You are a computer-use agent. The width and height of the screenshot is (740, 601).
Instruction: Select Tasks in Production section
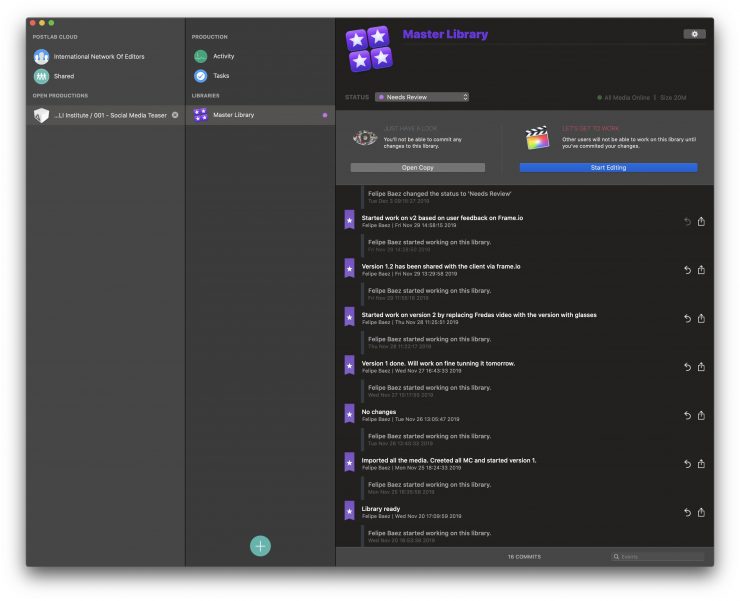tap(221, 76)
